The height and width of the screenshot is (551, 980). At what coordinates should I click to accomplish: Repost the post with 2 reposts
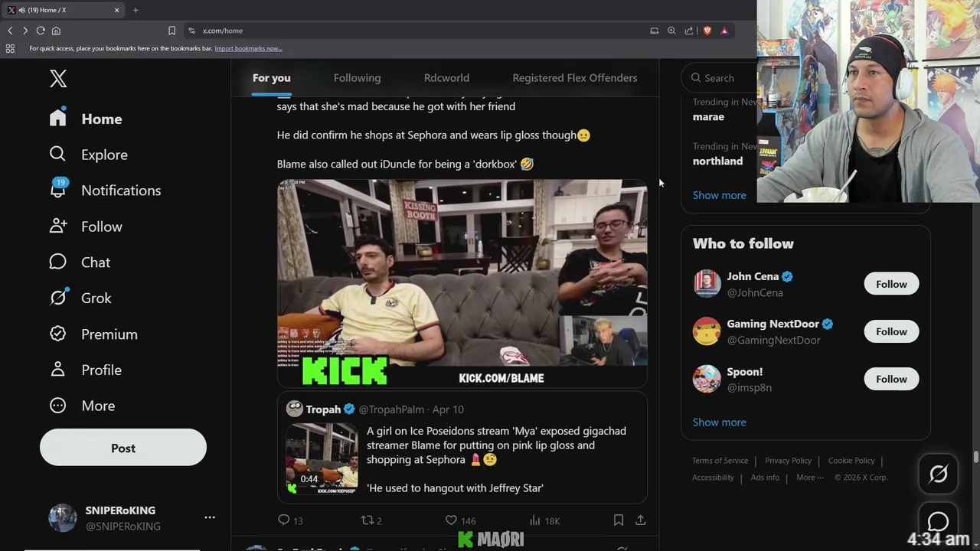tap(371, 520)
